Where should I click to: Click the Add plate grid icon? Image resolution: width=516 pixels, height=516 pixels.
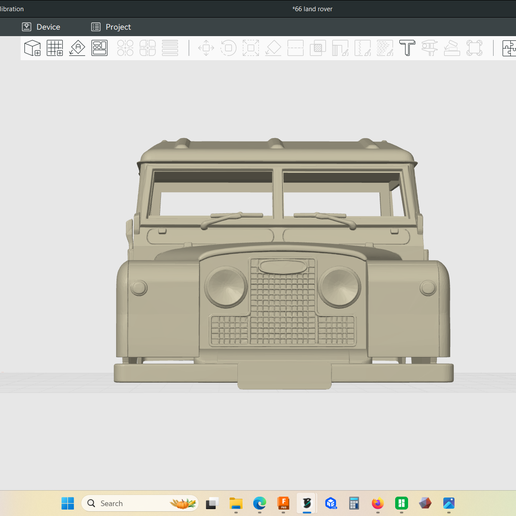pyautogui.click(x=55, y=48)
